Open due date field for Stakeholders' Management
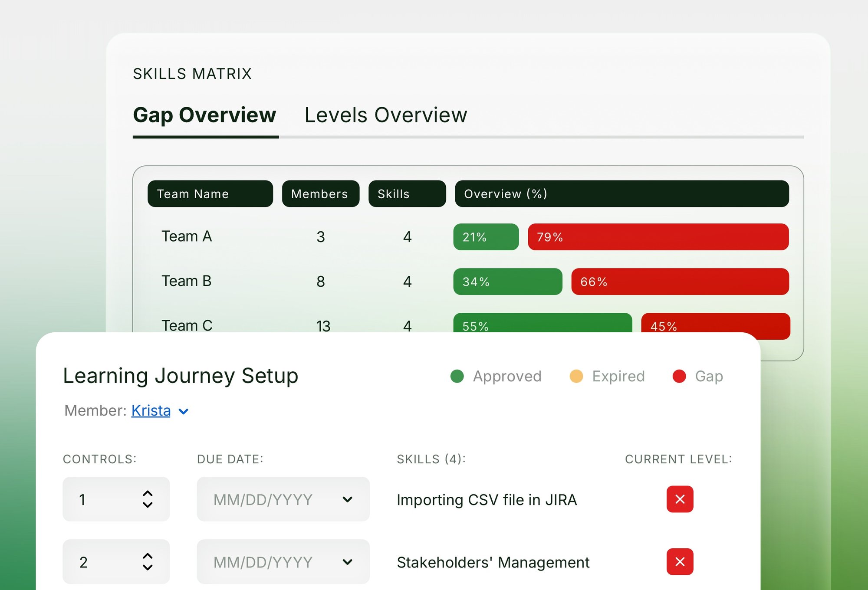This screenshot has width=868, height=590. pyautogui.click(x=283, y=561)
